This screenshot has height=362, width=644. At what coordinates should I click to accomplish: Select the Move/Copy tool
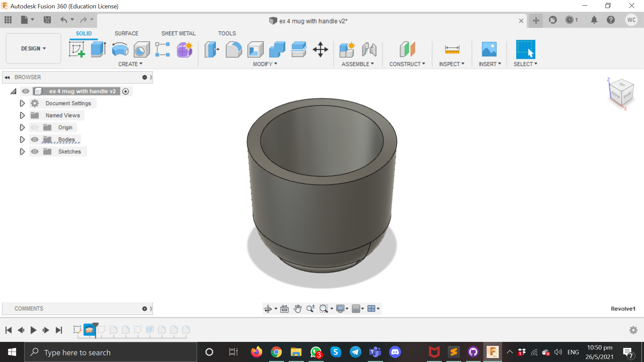(x=320, y=49)
